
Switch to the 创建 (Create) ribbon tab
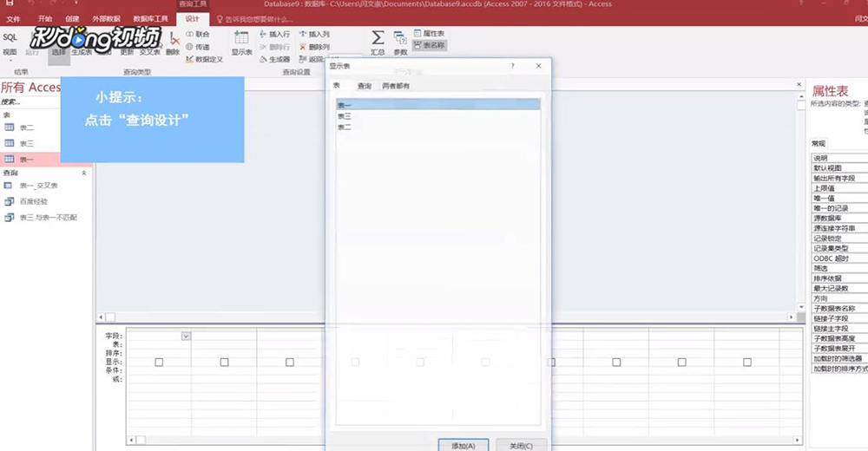tap(72, 19)
